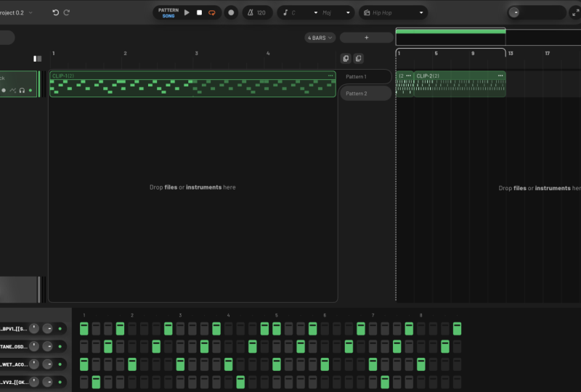Select Pattern 1

pos(365,77)
